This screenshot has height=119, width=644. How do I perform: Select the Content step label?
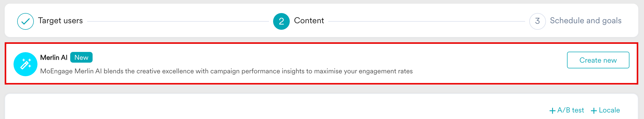tap(309, 21)
